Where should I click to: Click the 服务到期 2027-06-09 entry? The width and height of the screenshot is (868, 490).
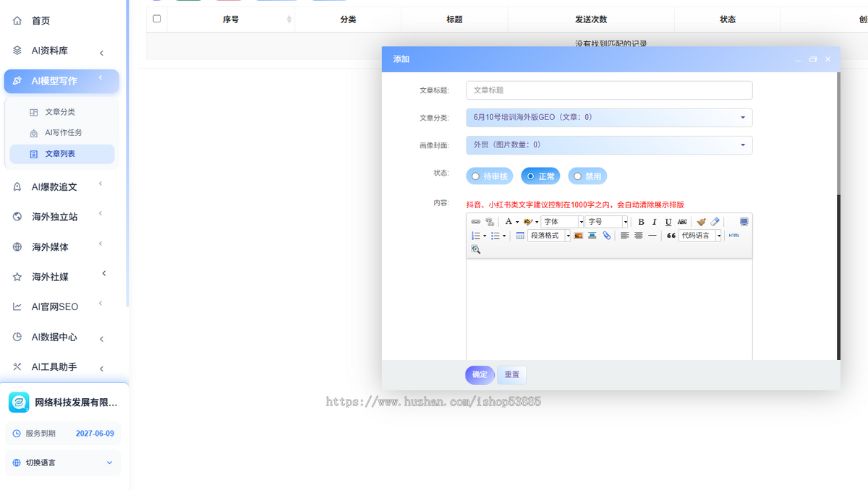[x=63, y=434]
